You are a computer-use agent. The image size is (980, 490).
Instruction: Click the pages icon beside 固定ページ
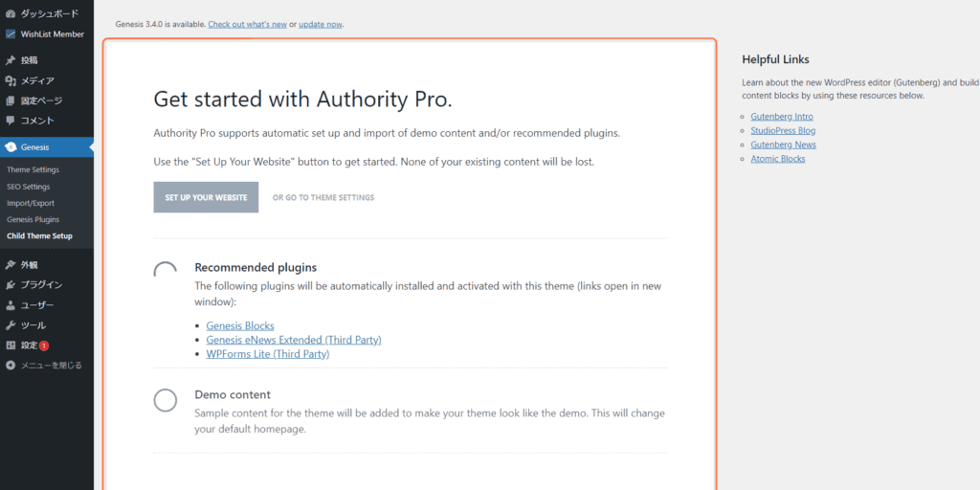(10, 100)
